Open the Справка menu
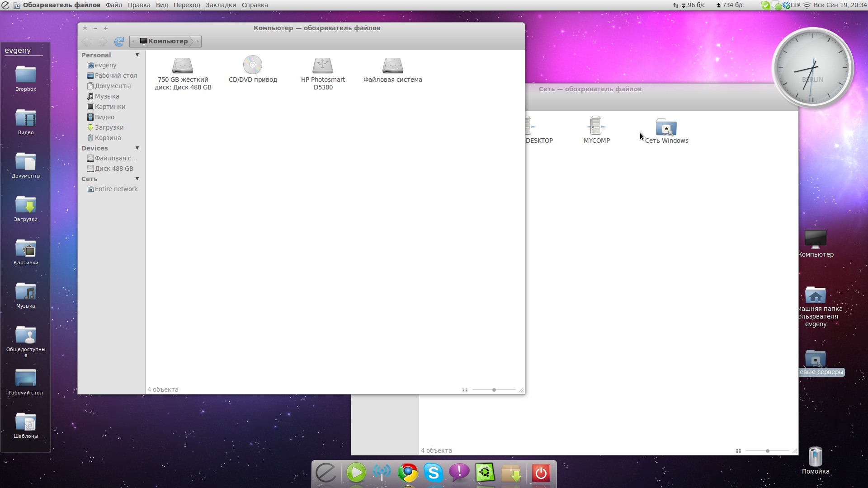Screen dimensions: 868x488 [255, 5]
